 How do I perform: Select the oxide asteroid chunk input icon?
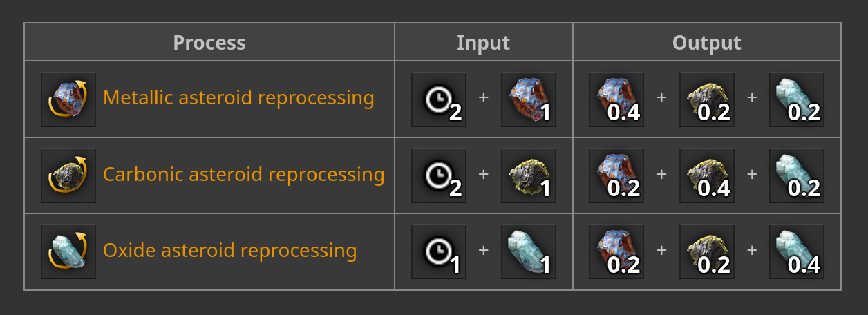point(529,251)
